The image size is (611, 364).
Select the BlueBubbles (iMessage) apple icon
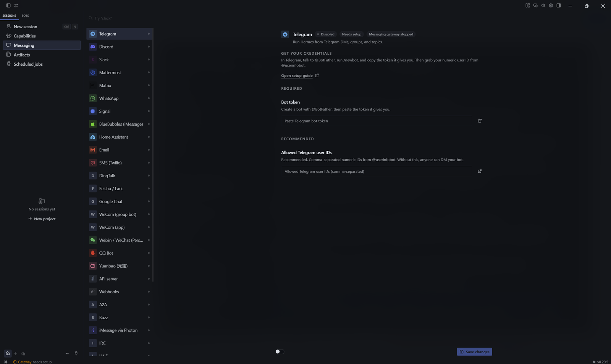pyautogui.click(x=93, y=124)
